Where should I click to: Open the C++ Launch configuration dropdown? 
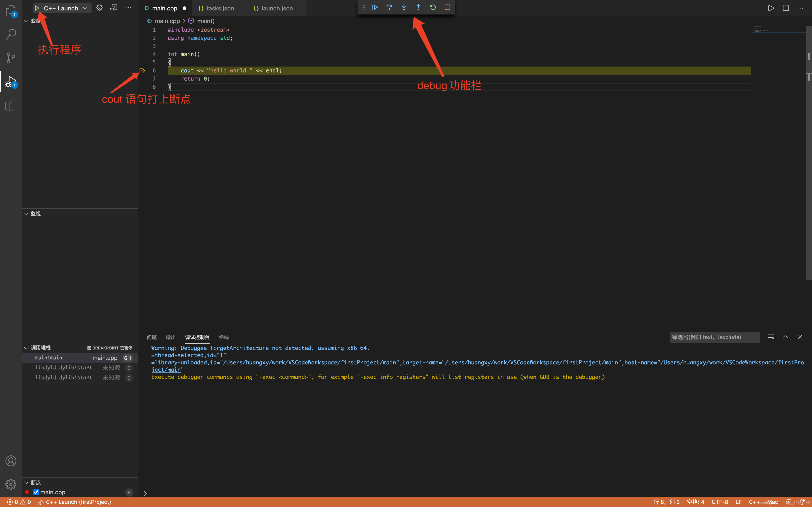(x=85, y=8)
